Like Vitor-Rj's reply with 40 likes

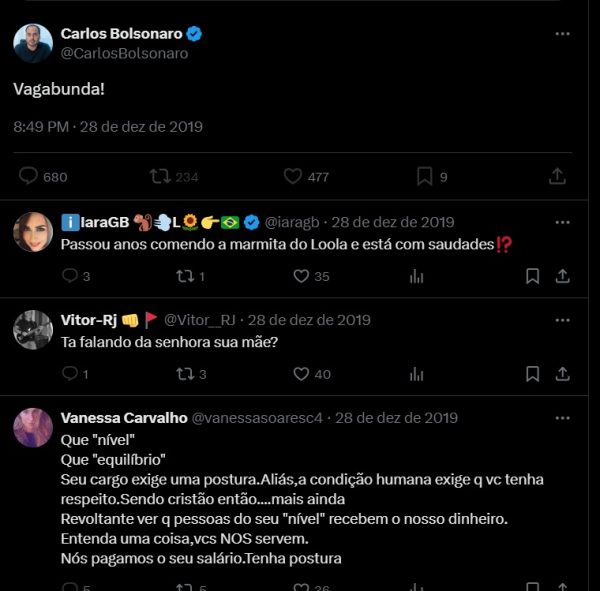click(x=301, y=374)
